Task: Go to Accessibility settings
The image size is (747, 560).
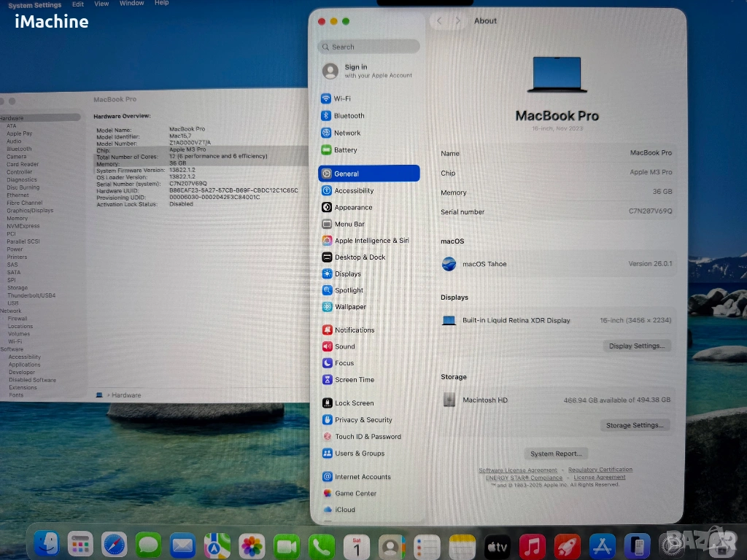Action: click(353, 191)
